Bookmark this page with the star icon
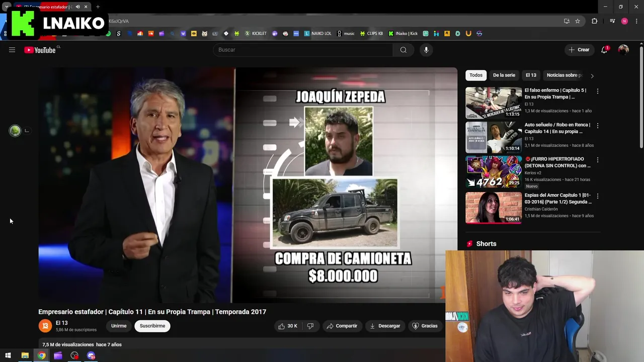This screenshot has width=644, height=362. [x=578, y=21]
